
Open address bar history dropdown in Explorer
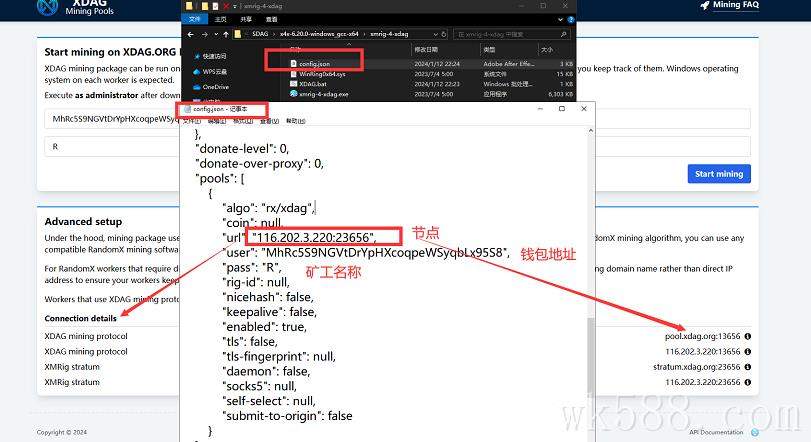pos(436,34)
